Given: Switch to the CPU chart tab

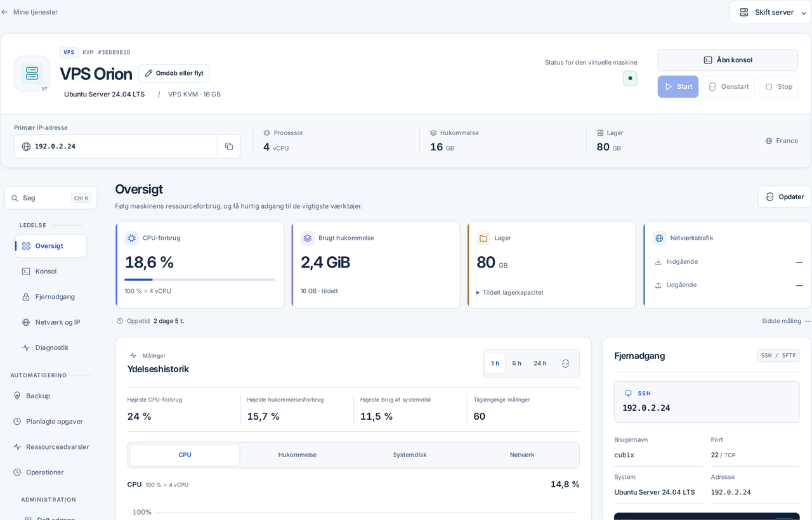Looking at the screenshot, I should click(x=185, y=455).
